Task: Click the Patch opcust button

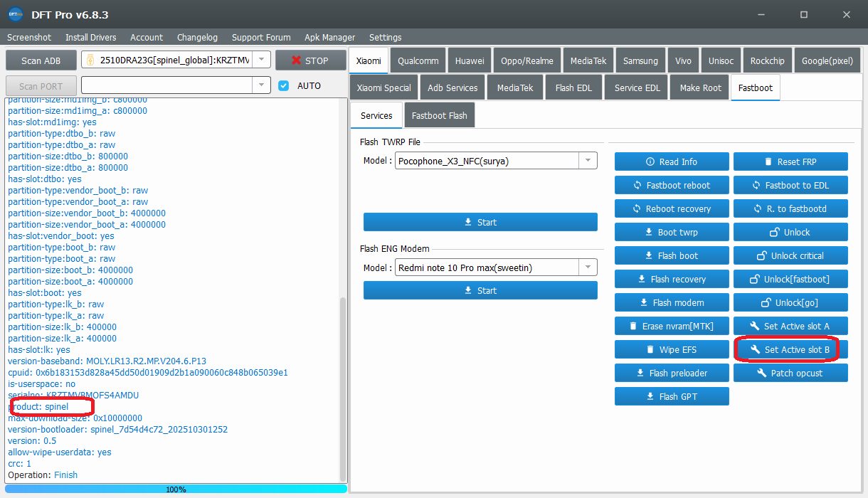Action: (790, 373)
